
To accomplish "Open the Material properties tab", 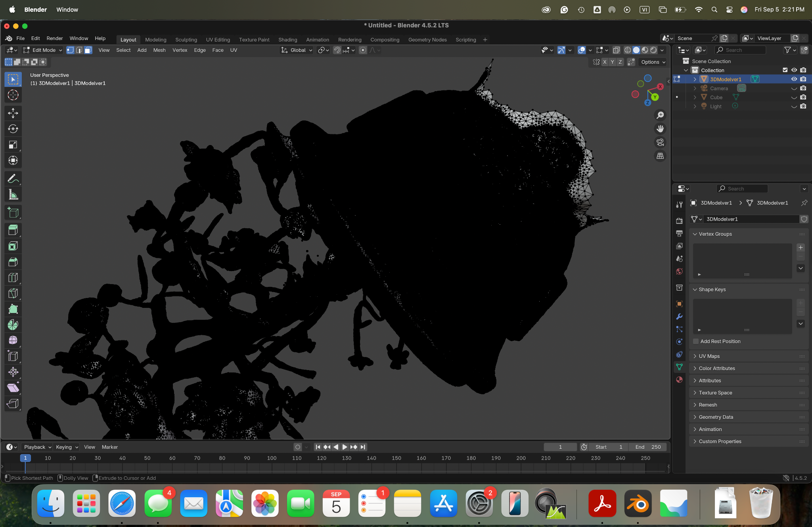I will click(x=679, y=380).
